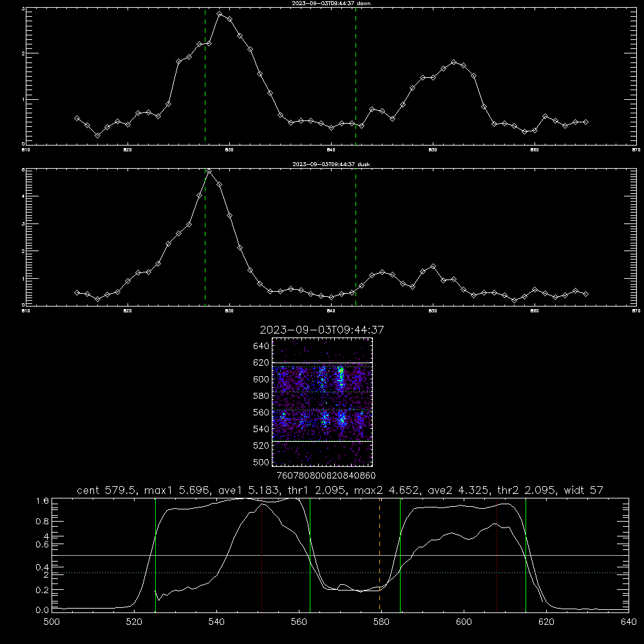
Task: Click the dawn plot title text
Action: click(331, 3)
